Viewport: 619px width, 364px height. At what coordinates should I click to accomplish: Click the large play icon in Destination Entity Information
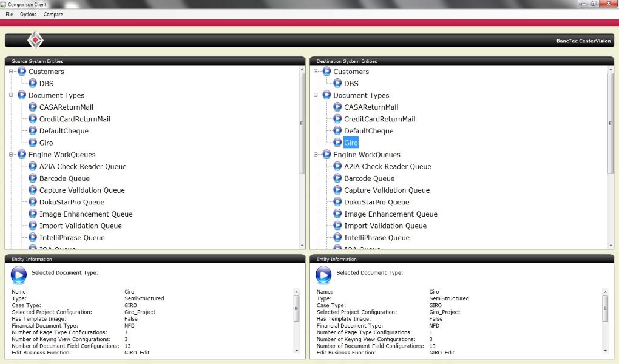point(323,275)
